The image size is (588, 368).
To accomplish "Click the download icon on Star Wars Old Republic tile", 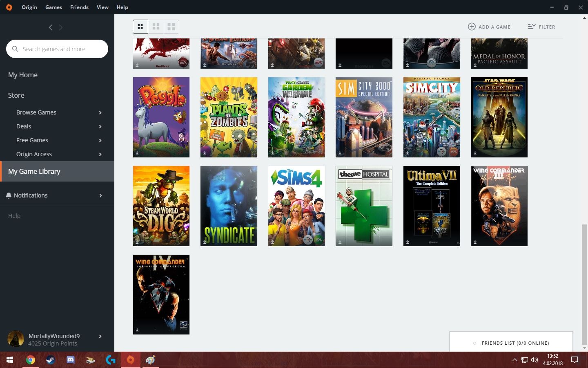I will point(475,153).
